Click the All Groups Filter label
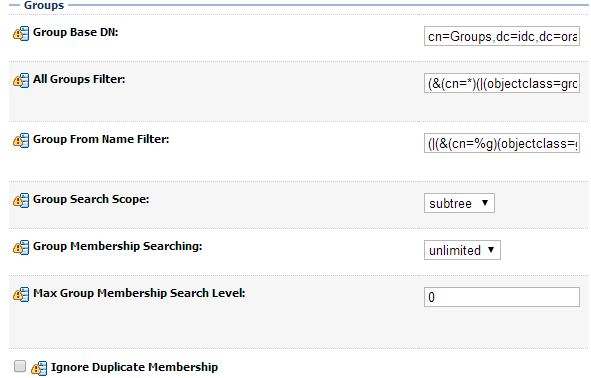The image size is (591, 378). [x=79, y=79]
